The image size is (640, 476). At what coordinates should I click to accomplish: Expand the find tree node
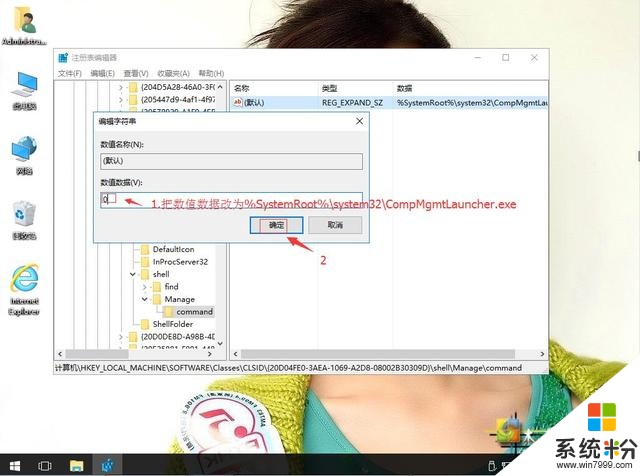144,287
